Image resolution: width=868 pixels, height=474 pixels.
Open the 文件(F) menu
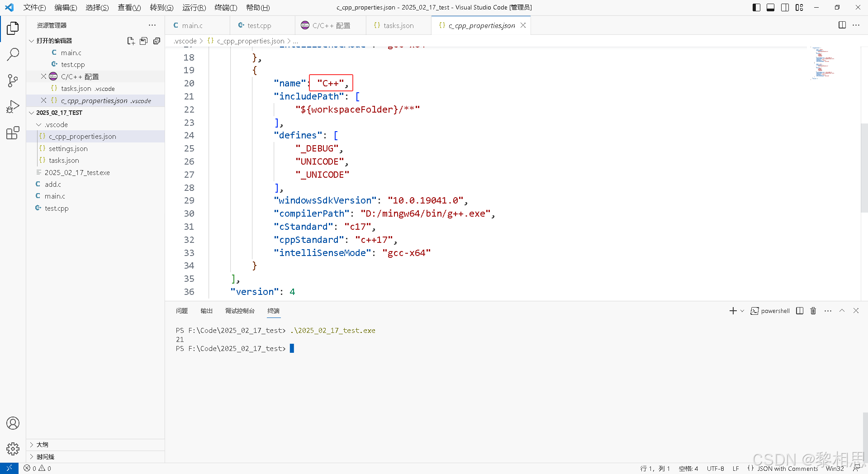[x=34, y=7]
